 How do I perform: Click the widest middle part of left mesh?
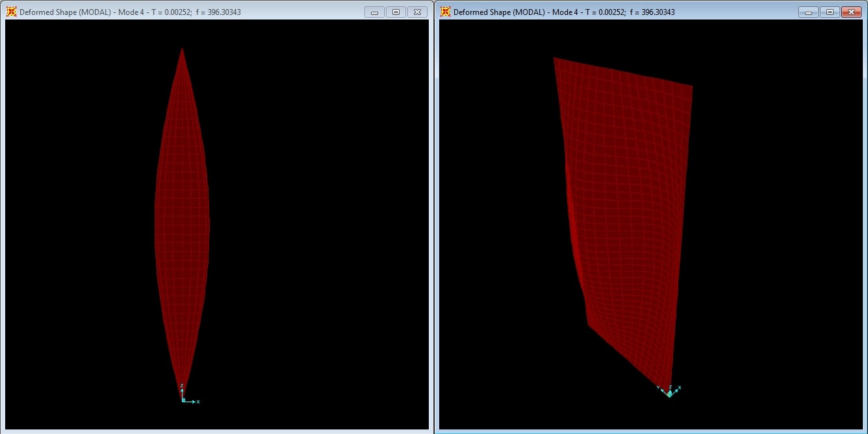point(182,221)
